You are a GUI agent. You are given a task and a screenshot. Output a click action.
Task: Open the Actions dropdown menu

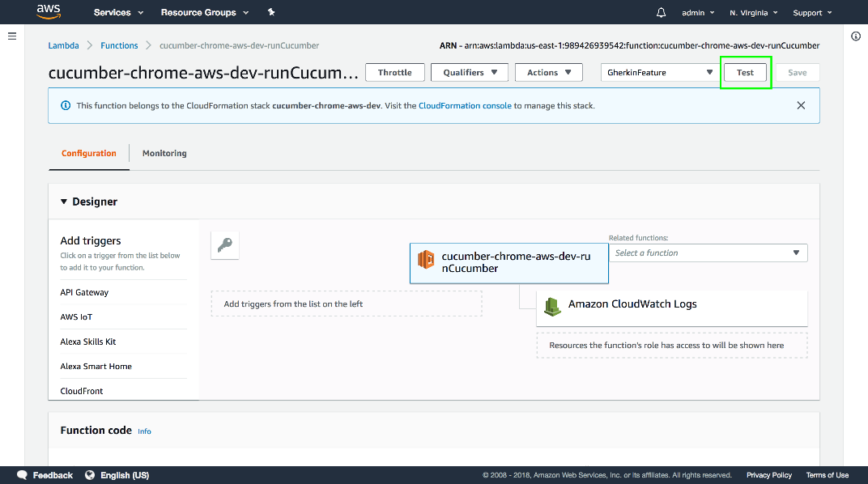point(548,73)
